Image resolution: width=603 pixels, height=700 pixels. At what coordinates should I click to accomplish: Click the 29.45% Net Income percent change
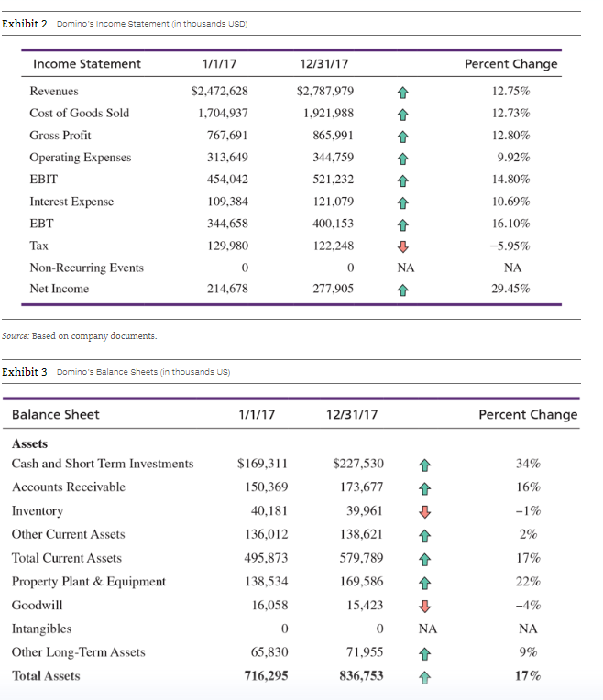pos(510,289)
